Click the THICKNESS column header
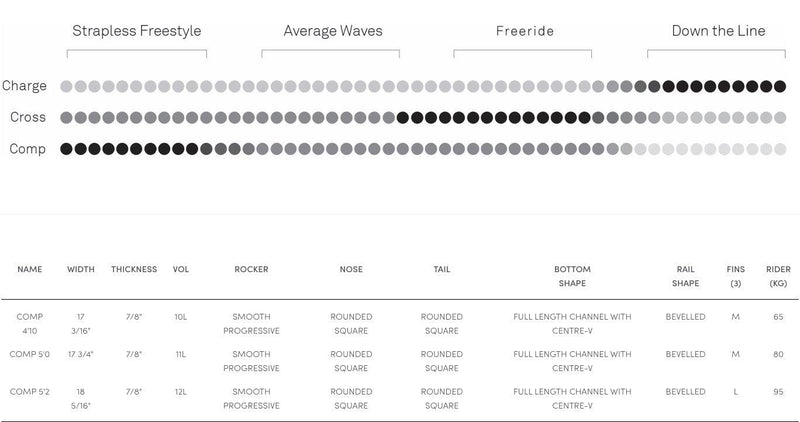 [134, 269]
